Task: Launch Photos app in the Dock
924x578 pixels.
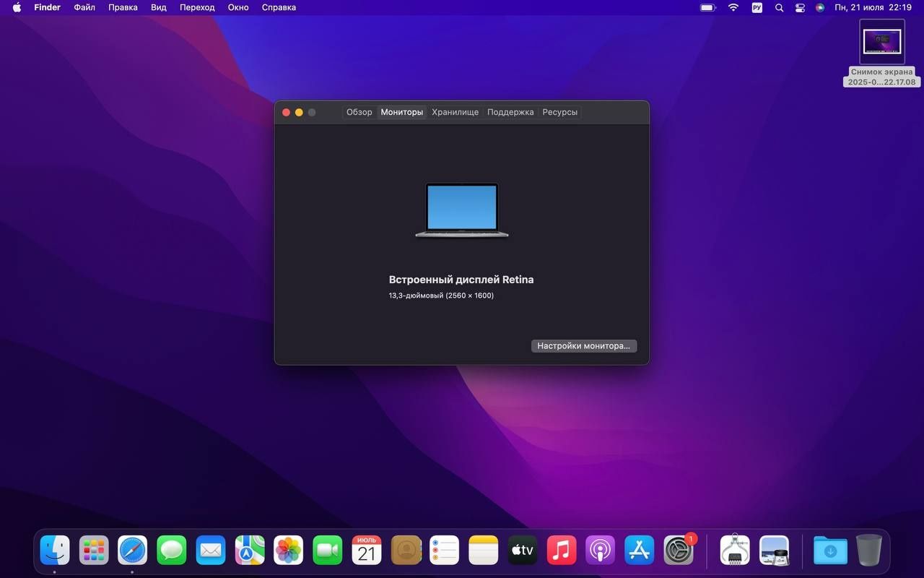Action: 289,551
